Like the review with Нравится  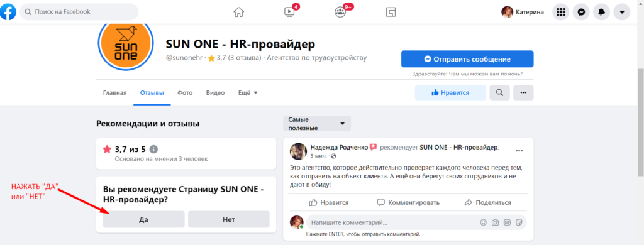click(328, 202)
